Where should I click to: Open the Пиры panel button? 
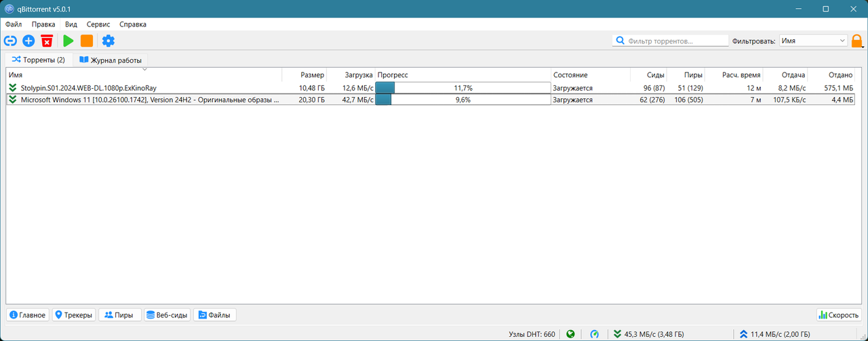(119, 315)
